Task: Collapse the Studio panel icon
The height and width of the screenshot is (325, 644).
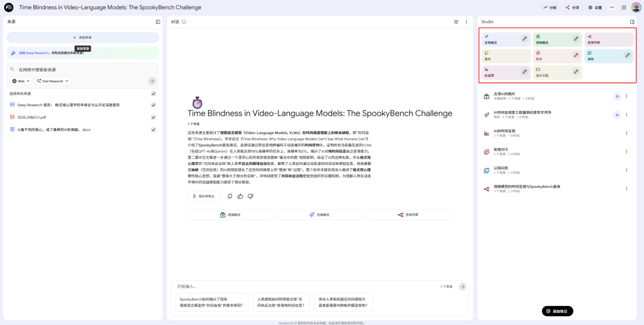Action: [x=632, y=22]
